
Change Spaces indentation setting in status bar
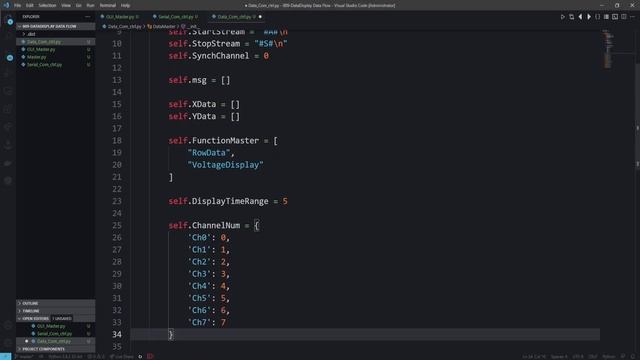point(559,356)
